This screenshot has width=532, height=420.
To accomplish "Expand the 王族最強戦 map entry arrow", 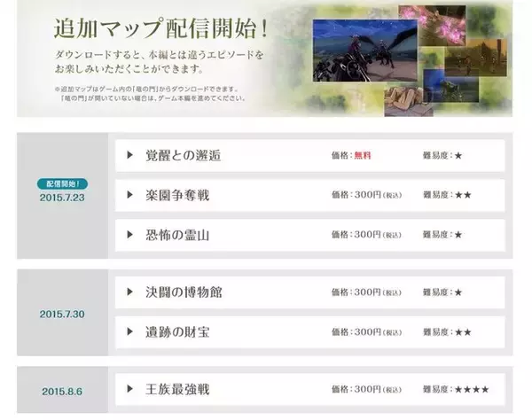I will pyautogui.click(x=129, y=389).
